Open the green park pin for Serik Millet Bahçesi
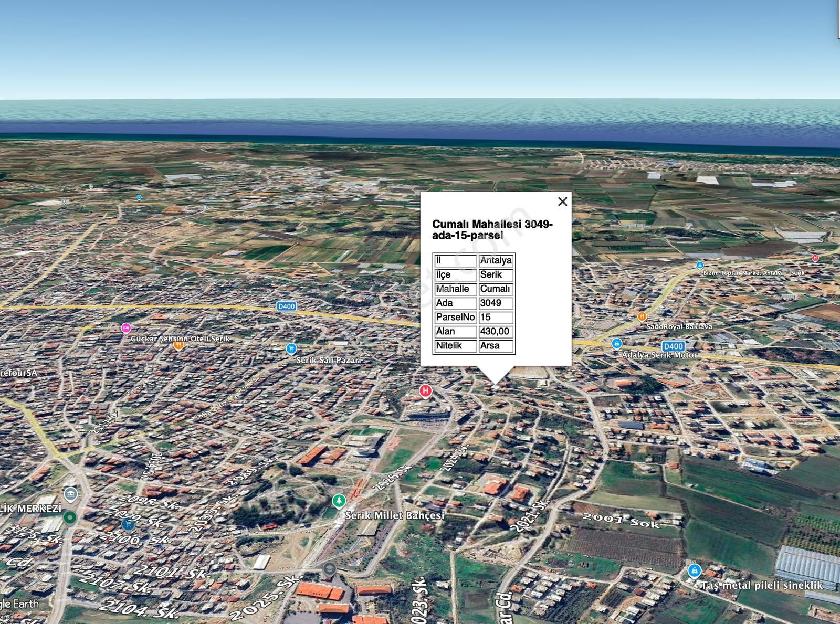This screenshot has width=840, height=624. click(x=339, y=501)
